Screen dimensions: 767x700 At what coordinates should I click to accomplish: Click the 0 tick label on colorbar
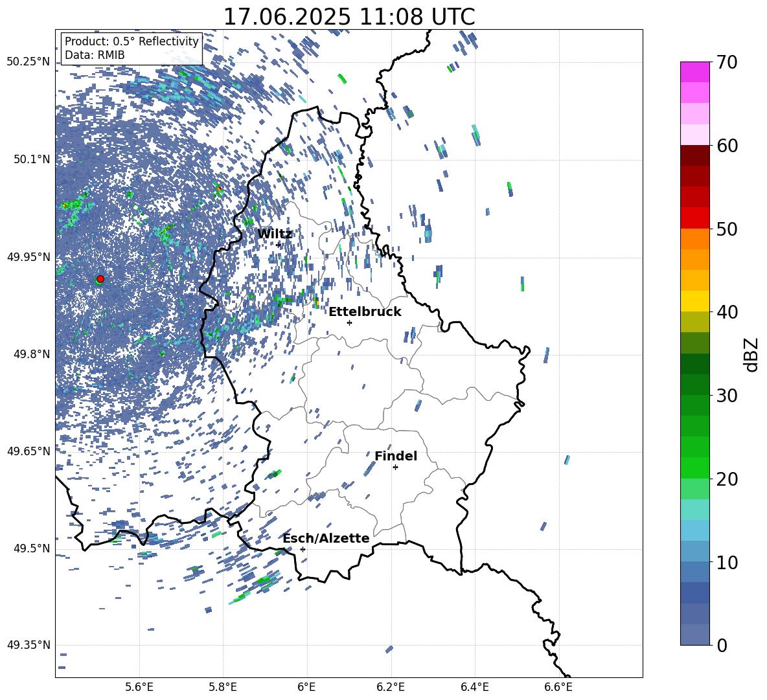coord(722,646)
